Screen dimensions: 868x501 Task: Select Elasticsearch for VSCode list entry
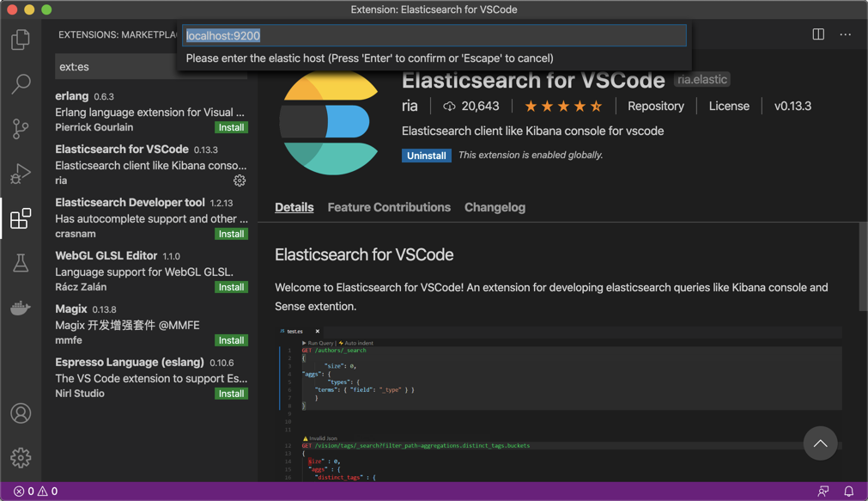point(150,165)
